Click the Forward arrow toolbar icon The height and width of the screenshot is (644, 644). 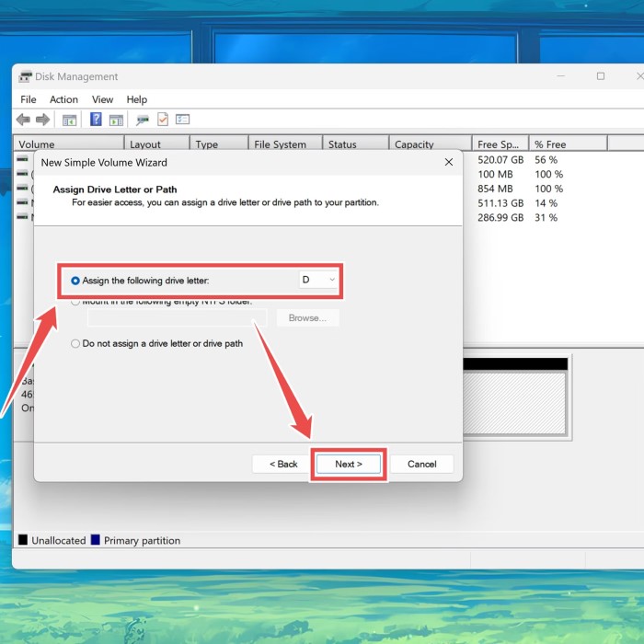42,120
